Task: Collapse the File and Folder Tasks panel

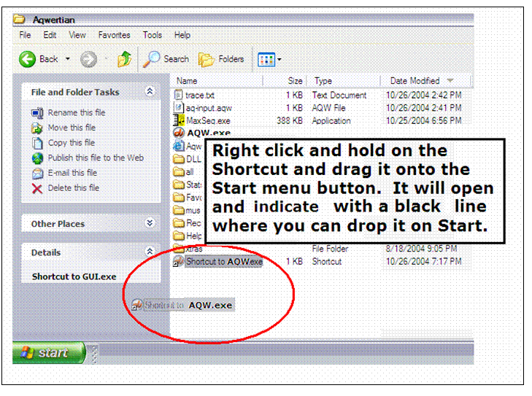Action: pos(150,92)
